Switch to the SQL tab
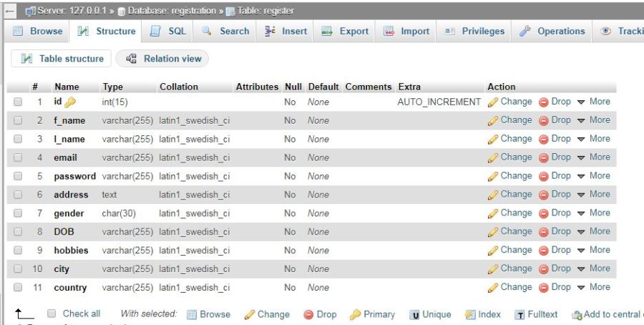The height and width of the screenshot is (325, 644). click(x=168, y=31)
